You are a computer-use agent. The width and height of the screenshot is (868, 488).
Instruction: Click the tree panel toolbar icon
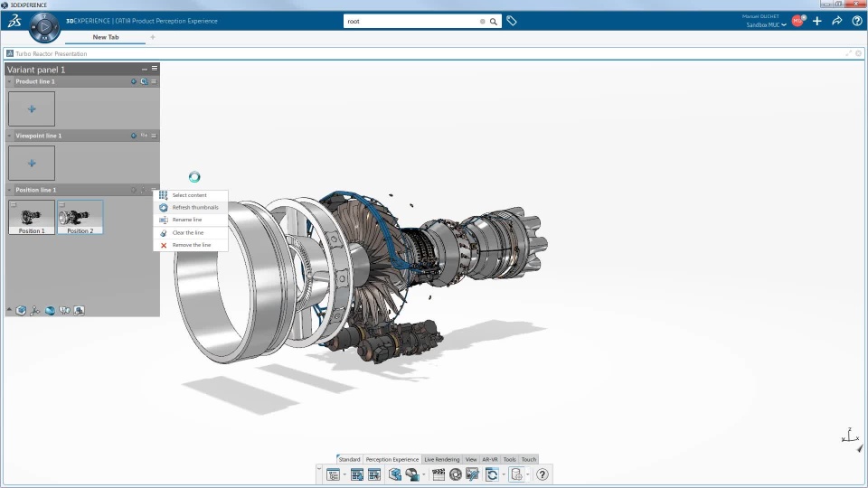334,474
